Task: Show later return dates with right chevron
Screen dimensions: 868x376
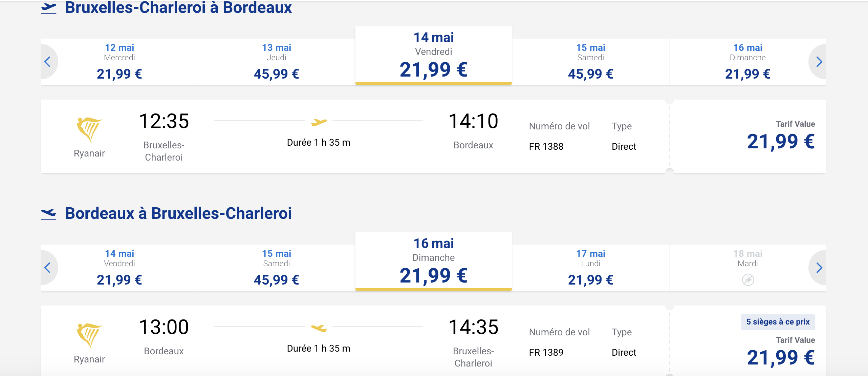Action: click(819, 268)
